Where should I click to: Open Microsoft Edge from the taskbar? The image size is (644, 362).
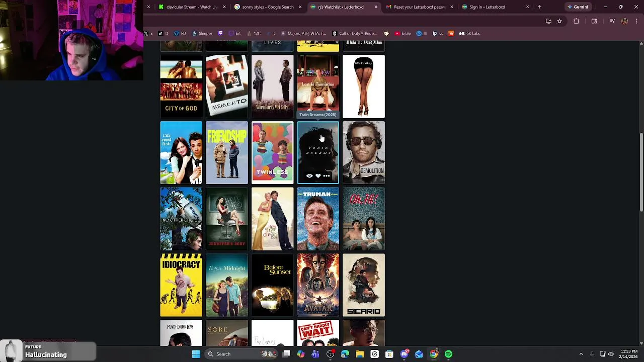pos(345,354)
